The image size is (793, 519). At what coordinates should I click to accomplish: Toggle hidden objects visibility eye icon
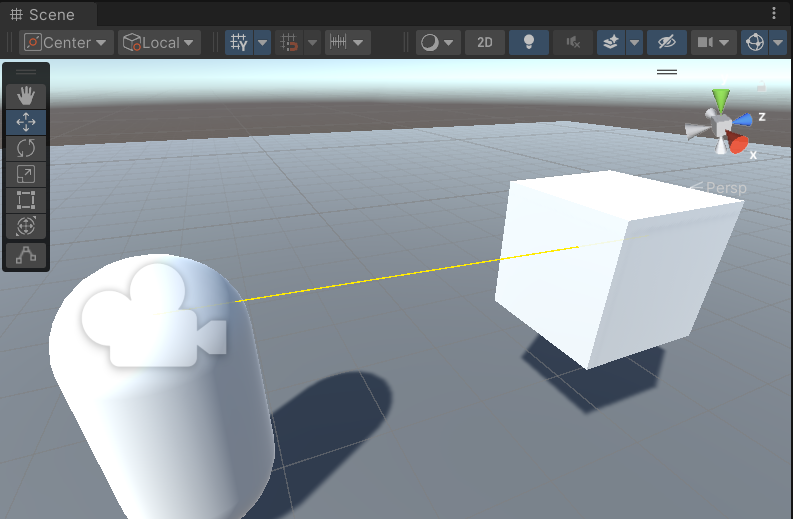pyautogui.click(x=667, y=42)
